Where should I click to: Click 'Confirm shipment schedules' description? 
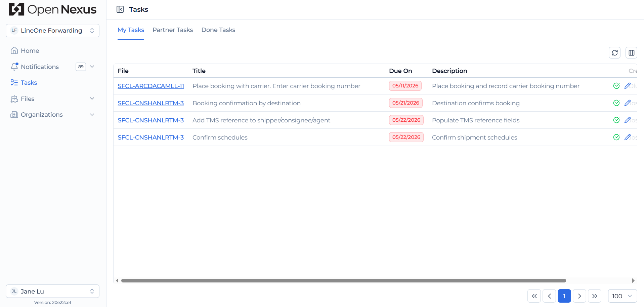coord(474,138)
